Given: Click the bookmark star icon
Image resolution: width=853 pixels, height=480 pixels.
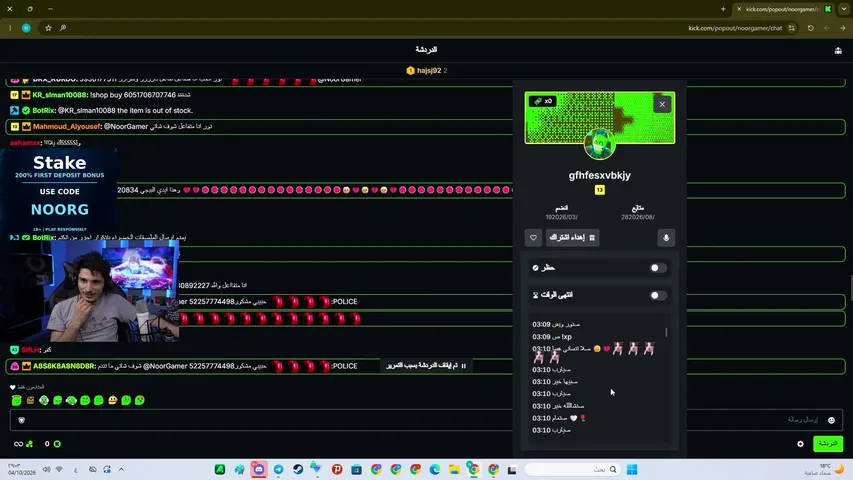Looking at the screenshot, I should [x=48, y=28].
